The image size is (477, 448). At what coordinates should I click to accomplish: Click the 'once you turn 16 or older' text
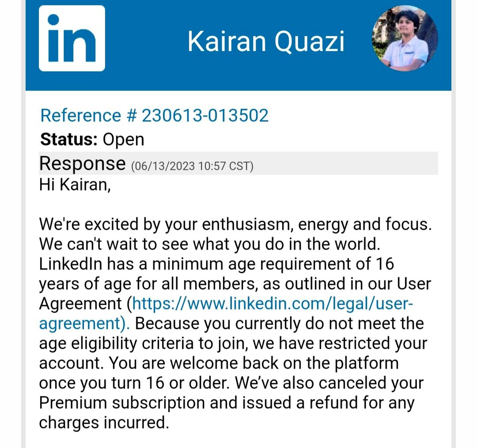pyautogui.click(x=134, y=383)
